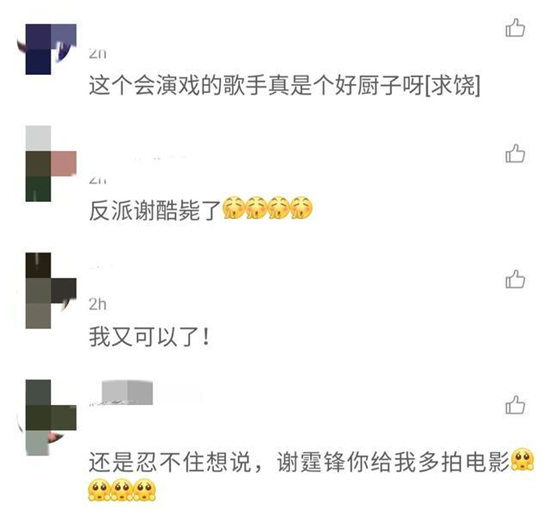Click the comment '这个会演戏的歌手真是个好厨子呀'

coord(257,85)
